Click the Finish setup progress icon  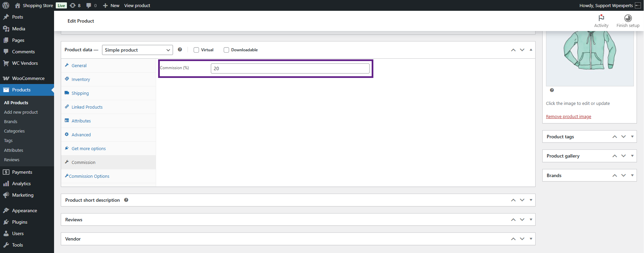pyautogui.click(x=628, y=18)
